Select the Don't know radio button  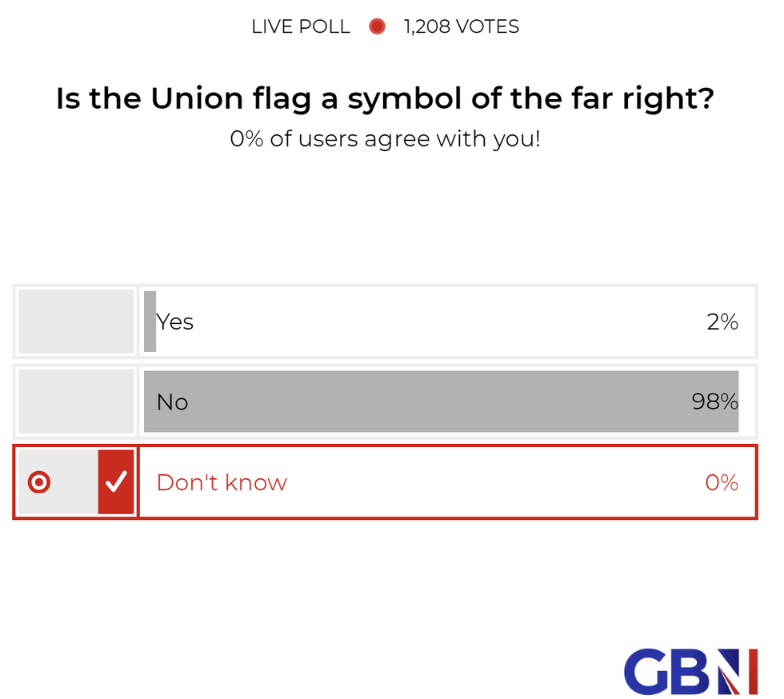[x=39, y=482]
